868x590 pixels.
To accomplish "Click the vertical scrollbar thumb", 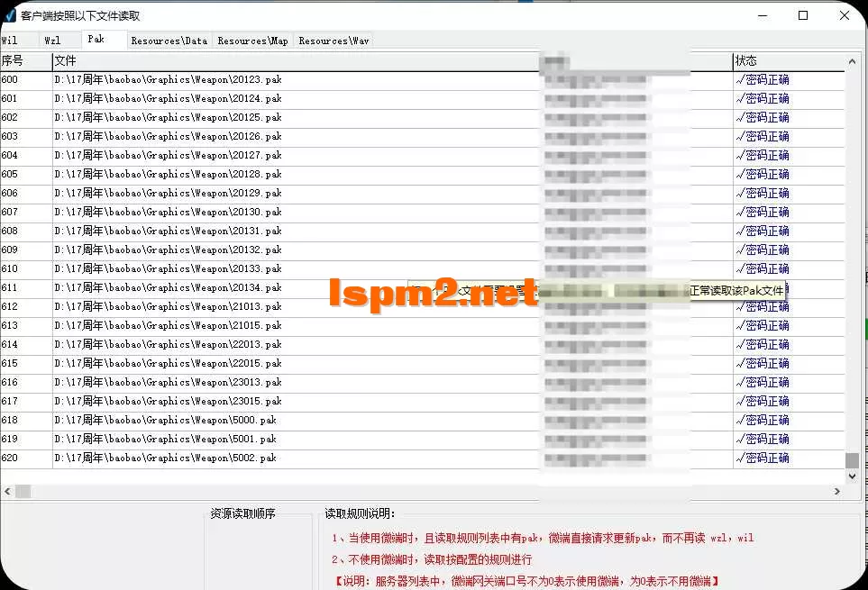I will 852,460.
